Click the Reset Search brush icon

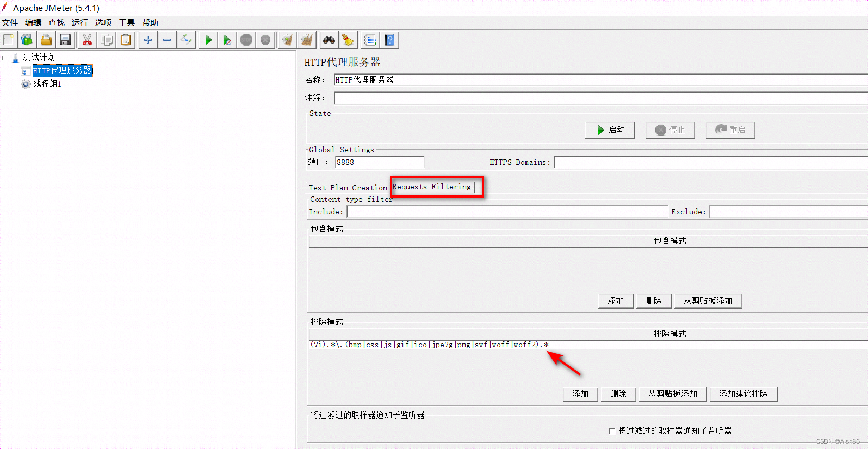348,40
